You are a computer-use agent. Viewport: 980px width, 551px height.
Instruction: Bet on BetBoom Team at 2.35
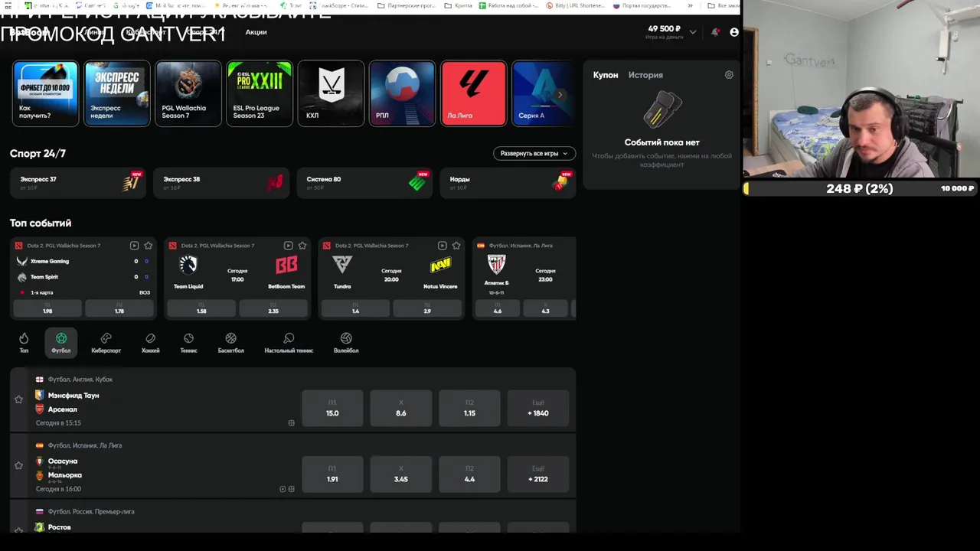point(273,308)
